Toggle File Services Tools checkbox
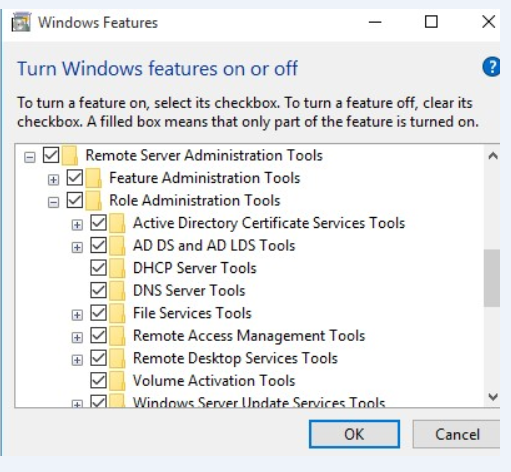Viewport: 511px width, 472px height. pyautogui.click(x=98, y=313)
